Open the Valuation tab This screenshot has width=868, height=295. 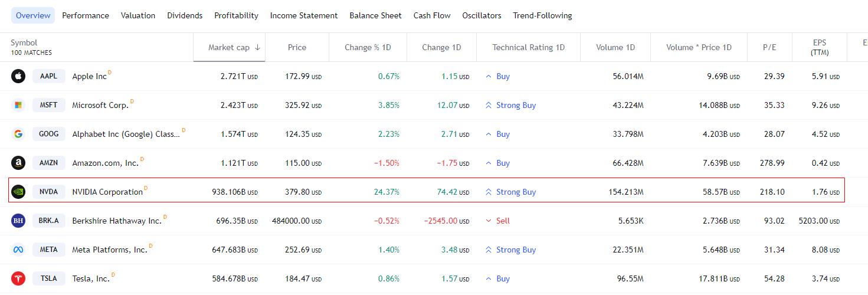[138, 15]
